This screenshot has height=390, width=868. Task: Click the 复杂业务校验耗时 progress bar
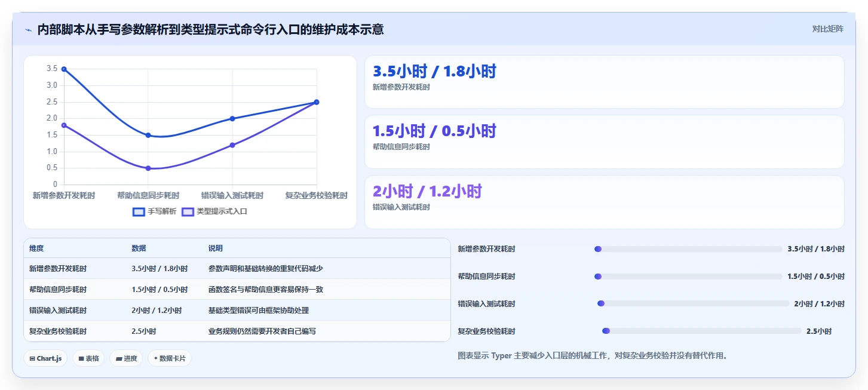coord(701,331)
